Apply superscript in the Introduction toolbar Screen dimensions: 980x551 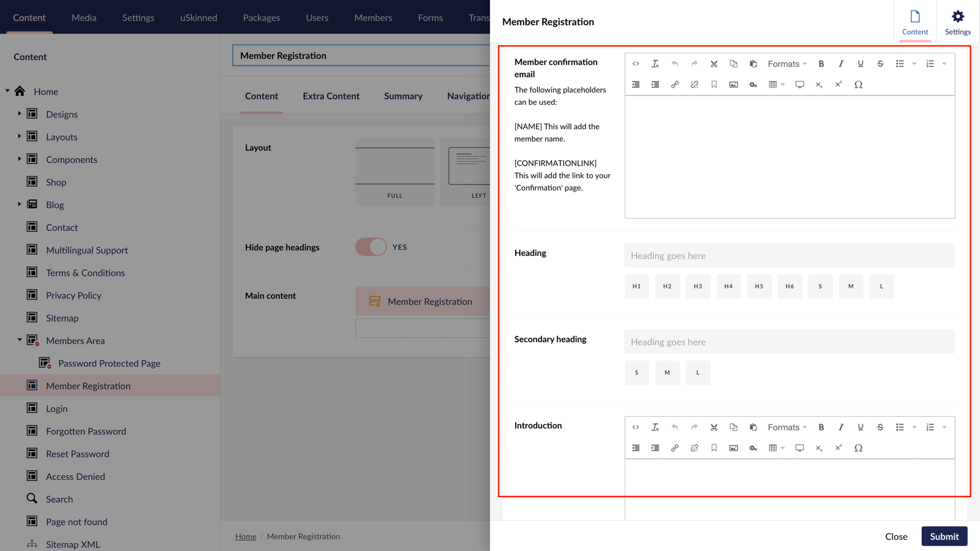click(839, 448)
